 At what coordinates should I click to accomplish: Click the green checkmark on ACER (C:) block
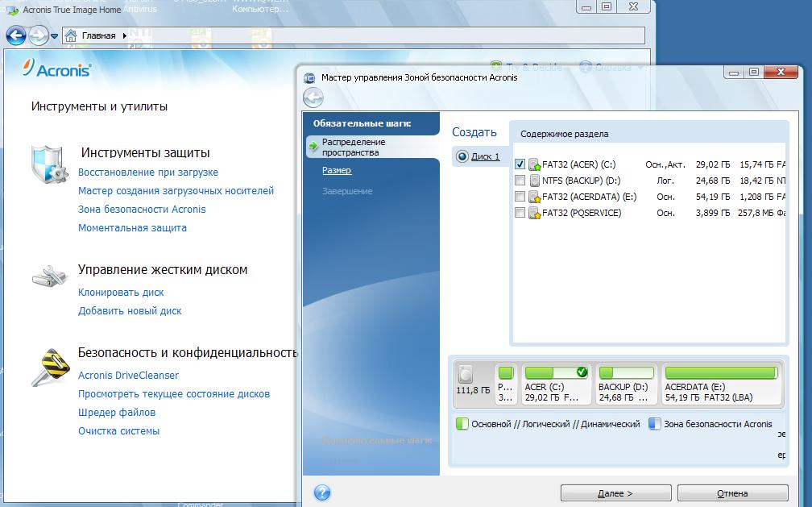pyautogui.click(x=582, y=372)
